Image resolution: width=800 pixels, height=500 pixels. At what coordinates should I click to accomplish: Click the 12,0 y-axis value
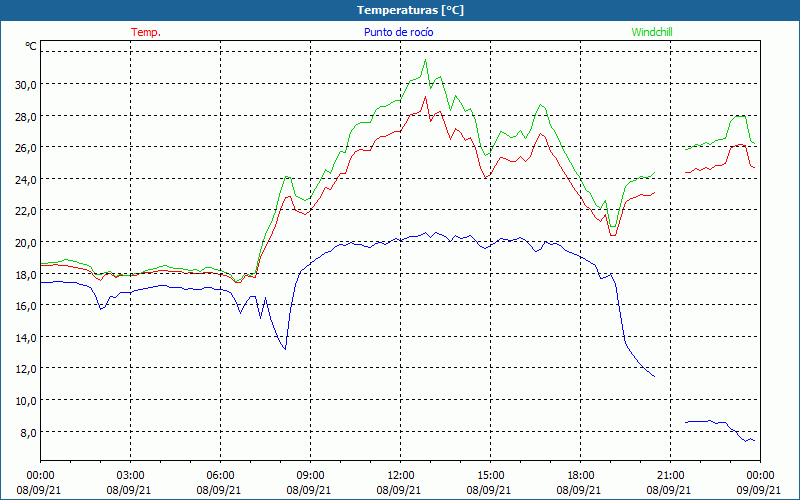pos(26,369)
